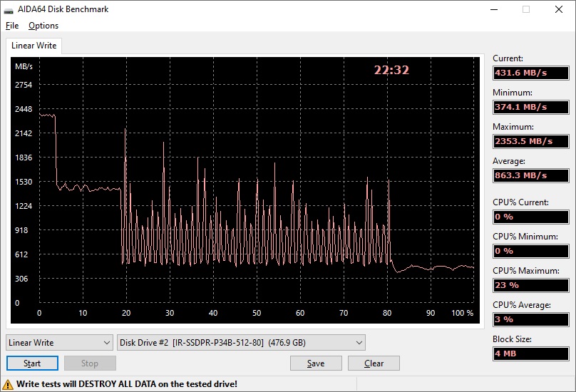Click the disabled Stop button
The height and width of the screenshot is (392, 576).
click(x=90, y=363)
